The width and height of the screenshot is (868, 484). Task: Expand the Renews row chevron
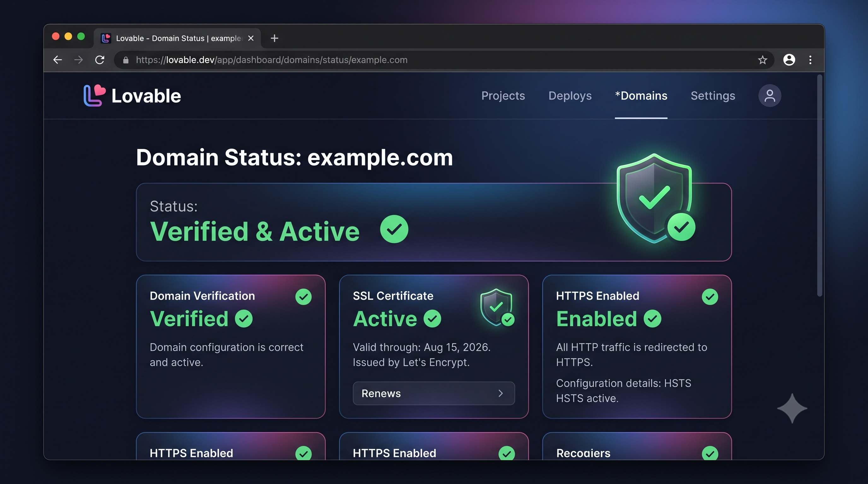click(501, 393)
